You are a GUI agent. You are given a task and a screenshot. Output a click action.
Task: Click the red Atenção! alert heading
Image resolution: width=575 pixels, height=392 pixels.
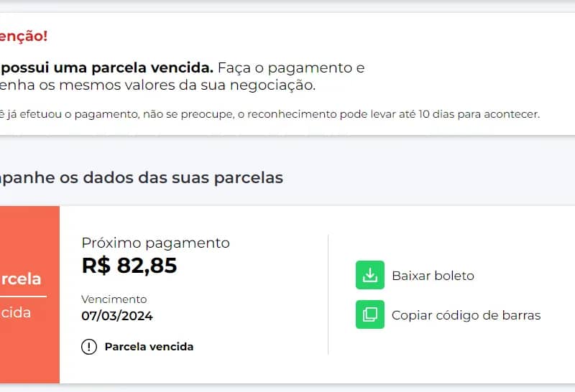(24, 37)
